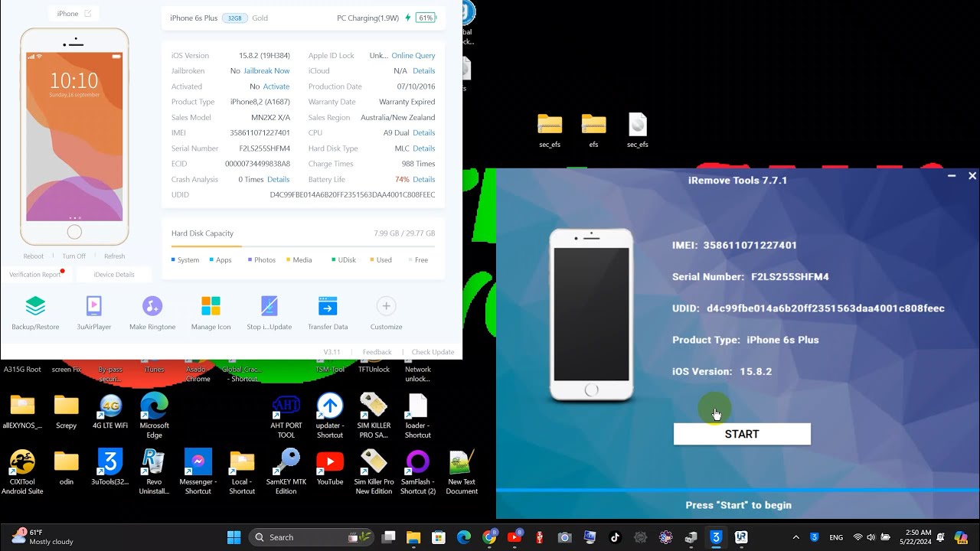Open weather widget showing 61°F
This screenshot has height=551, width=980.
[42, 536]
